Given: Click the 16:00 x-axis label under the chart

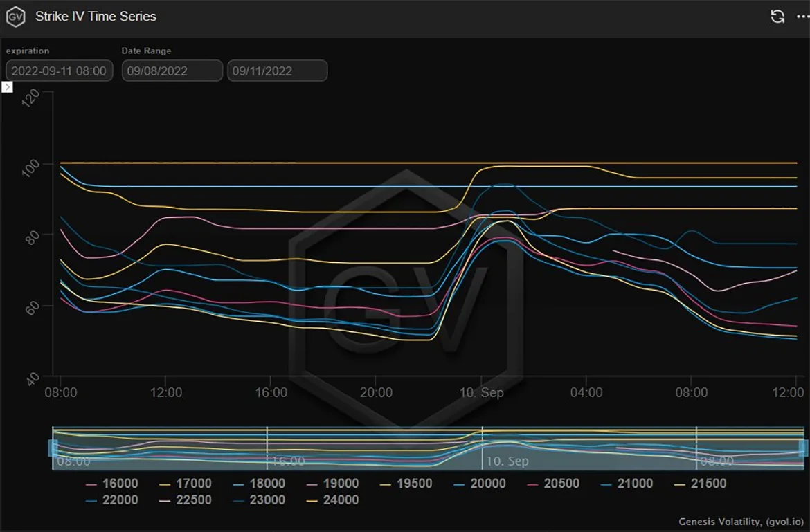Looking at the screenshot, I should point(271,393).
